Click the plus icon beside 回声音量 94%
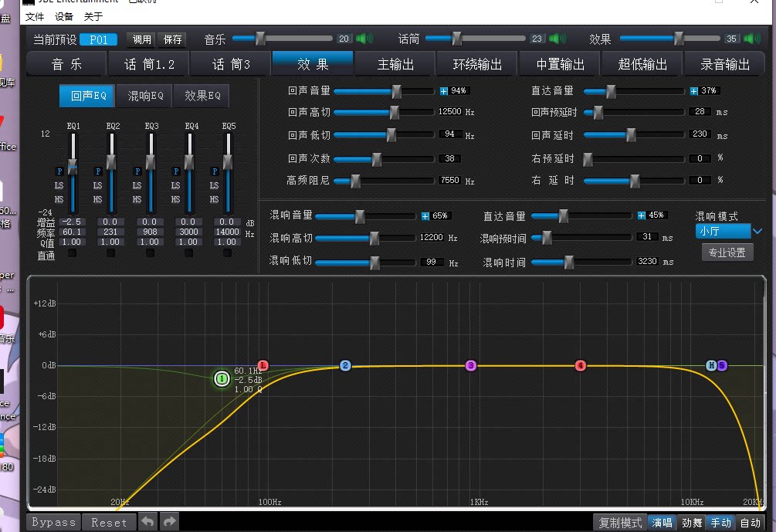 444,91
